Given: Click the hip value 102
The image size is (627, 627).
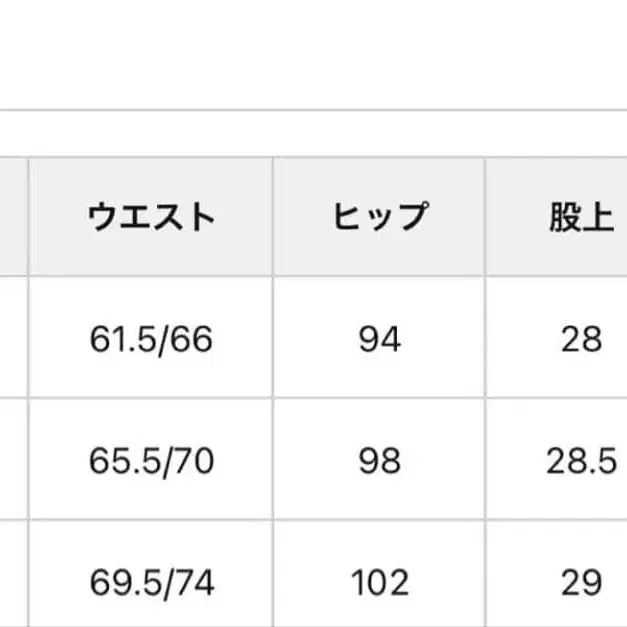Looking at the screenshot, I should click(379, 580).
